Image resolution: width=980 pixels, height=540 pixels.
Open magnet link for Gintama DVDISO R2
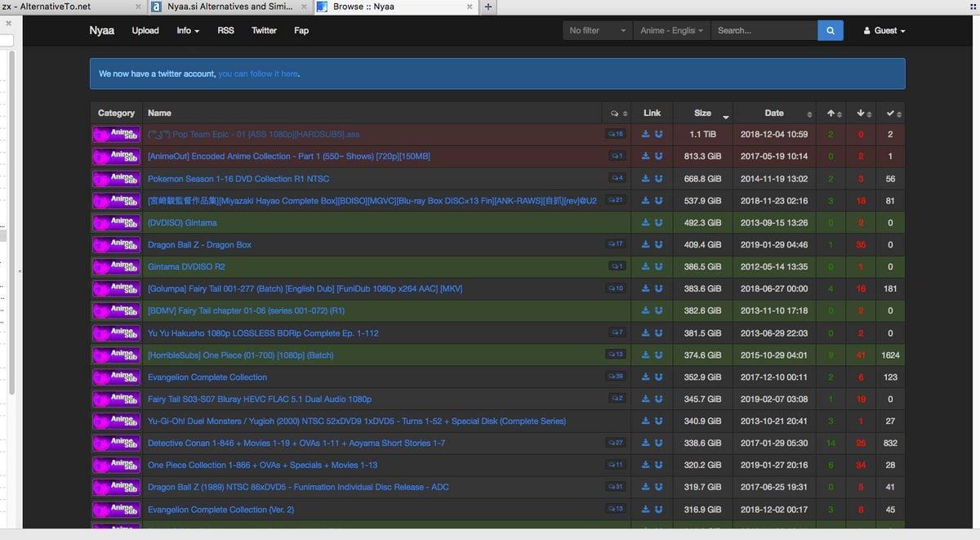(x=658, y=266)
